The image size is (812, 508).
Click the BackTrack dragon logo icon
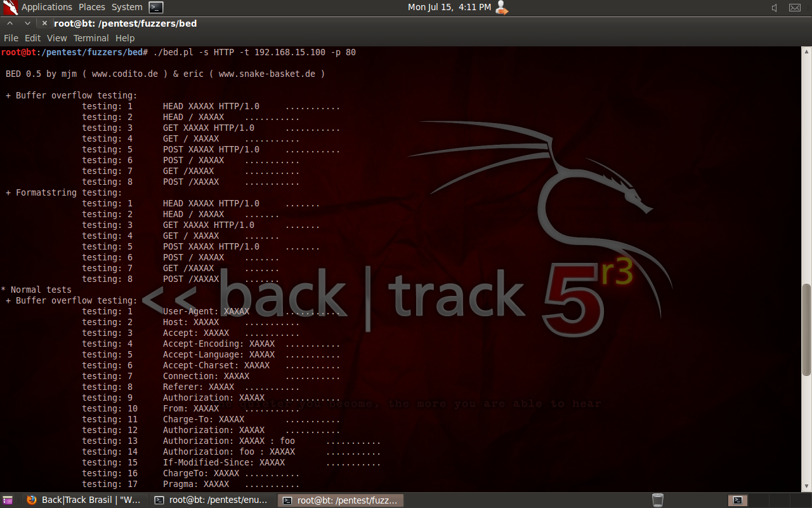pos(10,7)
